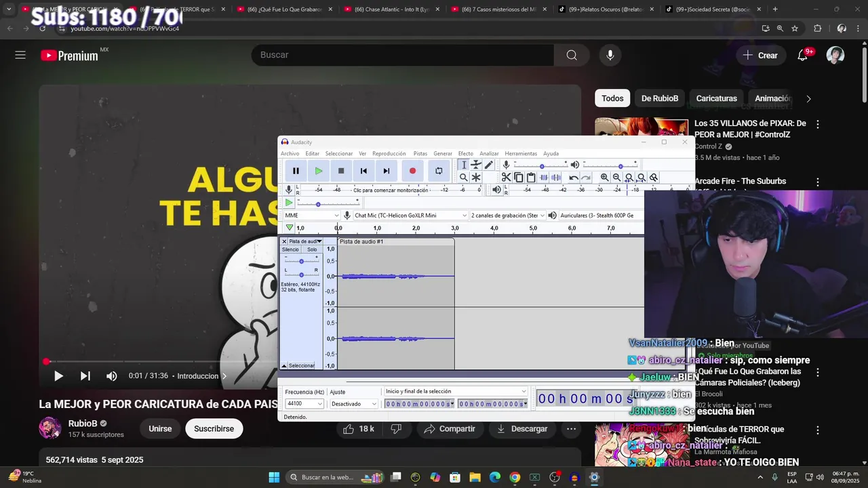Select the Zoom magnifier tool
The image size is (868, 488).
(464, 178)
